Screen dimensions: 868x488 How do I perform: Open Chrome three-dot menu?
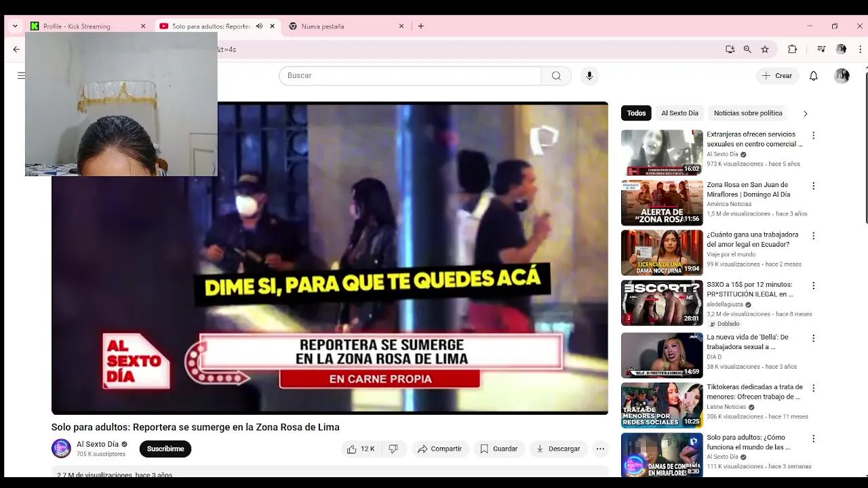pyautogui.click(x=861, y=49)
